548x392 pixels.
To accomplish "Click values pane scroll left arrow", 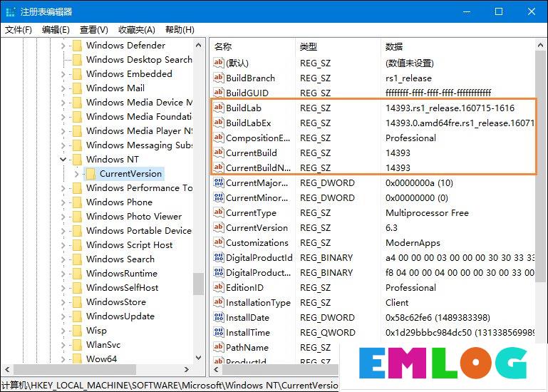I will [216, 370].
